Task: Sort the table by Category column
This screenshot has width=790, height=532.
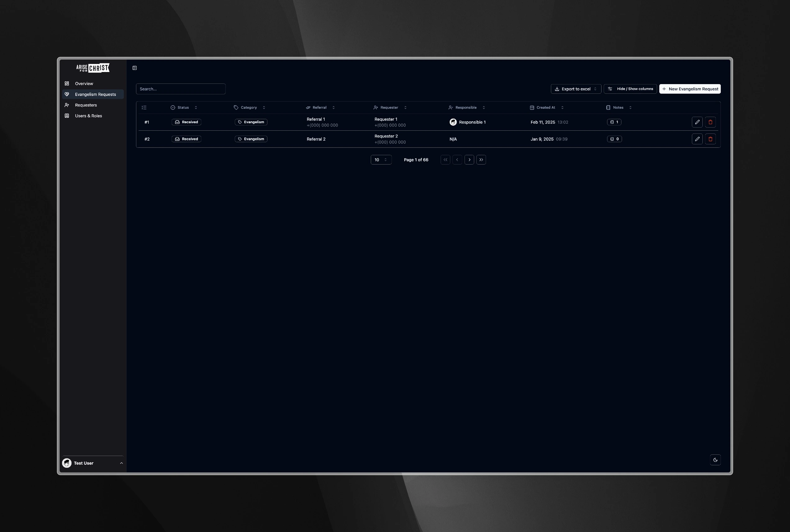Action: pos(250,108)
